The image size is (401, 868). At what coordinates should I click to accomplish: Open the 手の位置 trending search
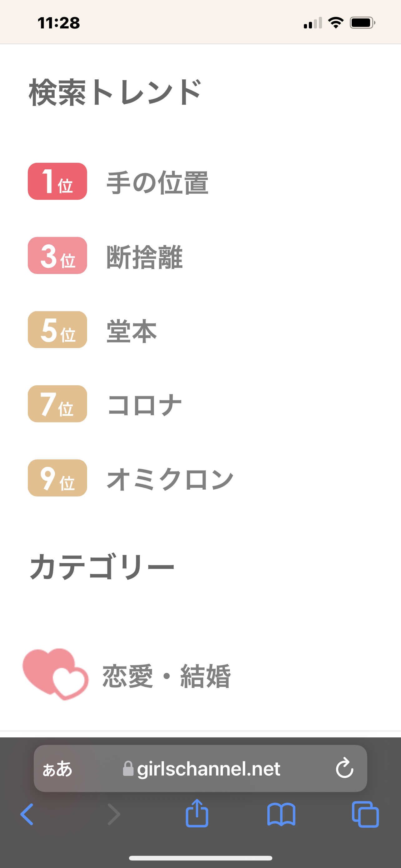click(158, 182)
